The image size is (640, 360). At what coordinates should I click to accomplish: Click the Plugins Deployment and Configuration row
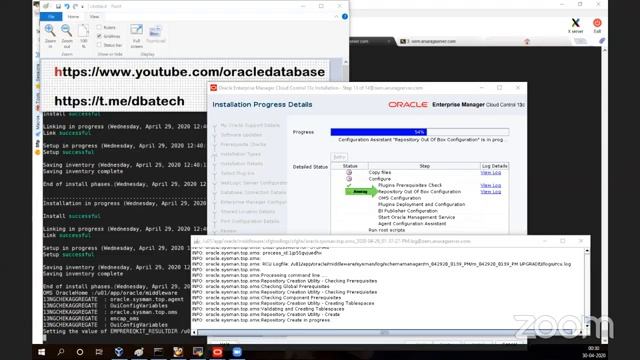(421, 204)
